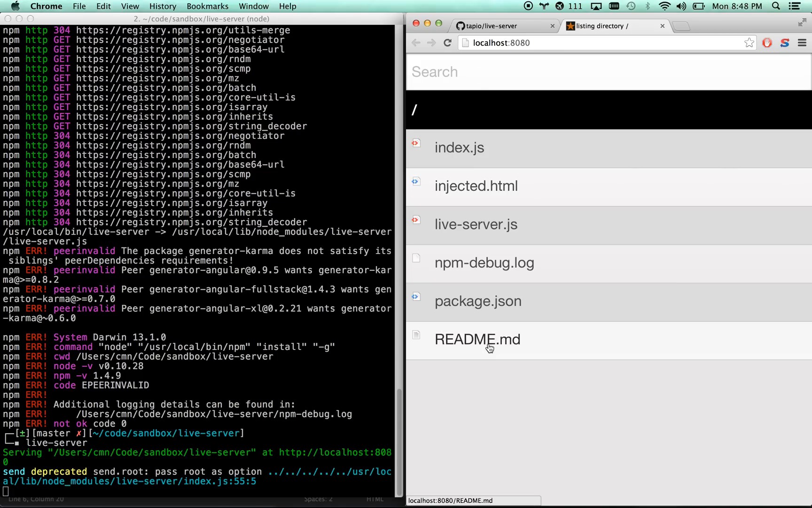Bookmark the current page with the star
This screenshot has height=508, width=812.
point(749,42)
